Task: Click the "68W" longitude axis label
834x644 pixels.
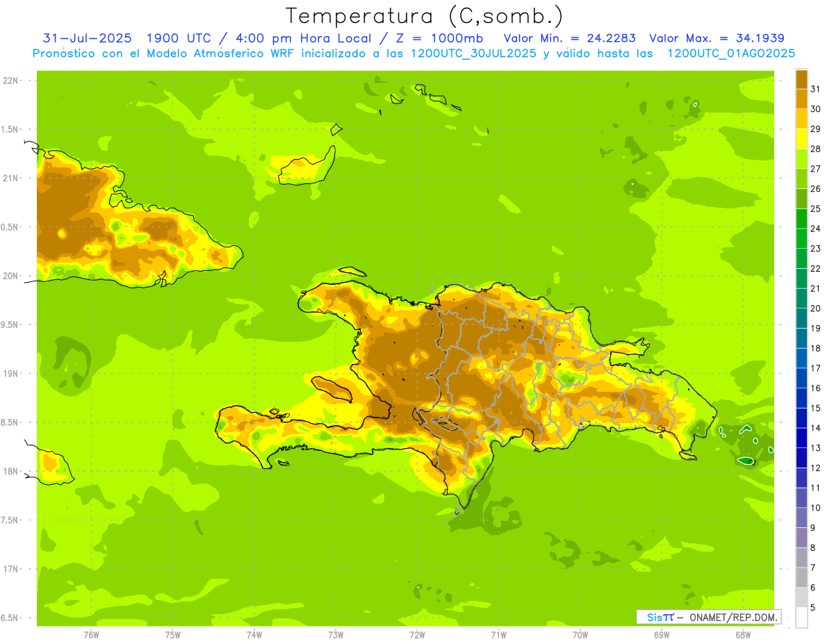Action: click(x=743, y=635)
